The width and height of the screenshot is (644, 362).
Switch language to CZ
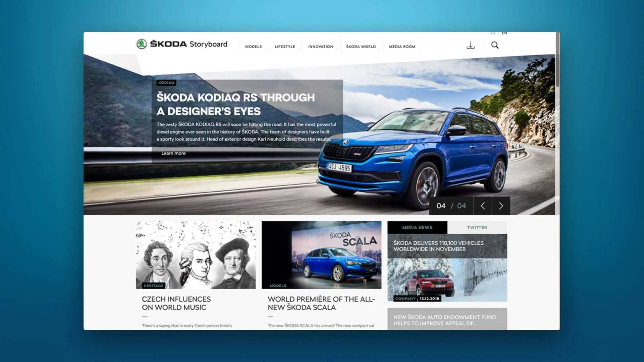pos(493,33)
